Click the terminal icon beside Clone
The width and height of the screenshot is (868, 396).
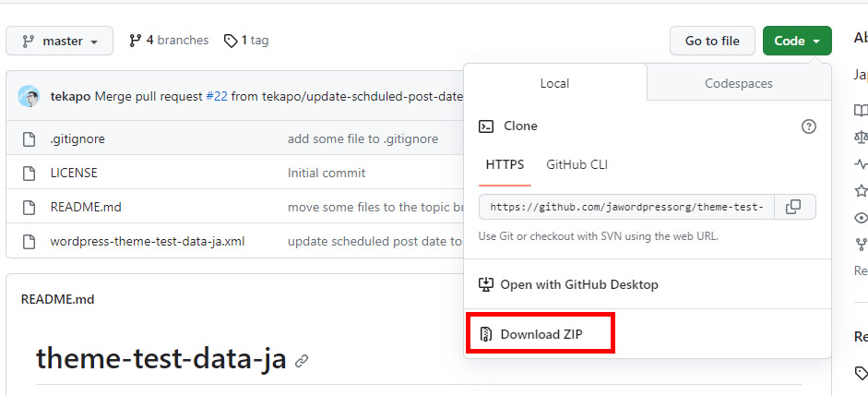pyautogui.click(x=486, y=126)
